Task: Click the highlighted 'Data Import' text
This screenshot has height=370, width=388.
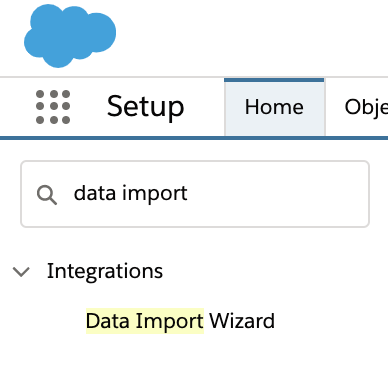Action: click(145, 321)
